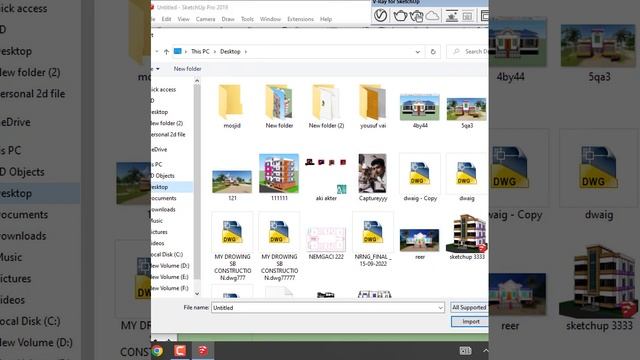
Task: Select New Volume (D:) in navigation pane
Action: (170, 266)
